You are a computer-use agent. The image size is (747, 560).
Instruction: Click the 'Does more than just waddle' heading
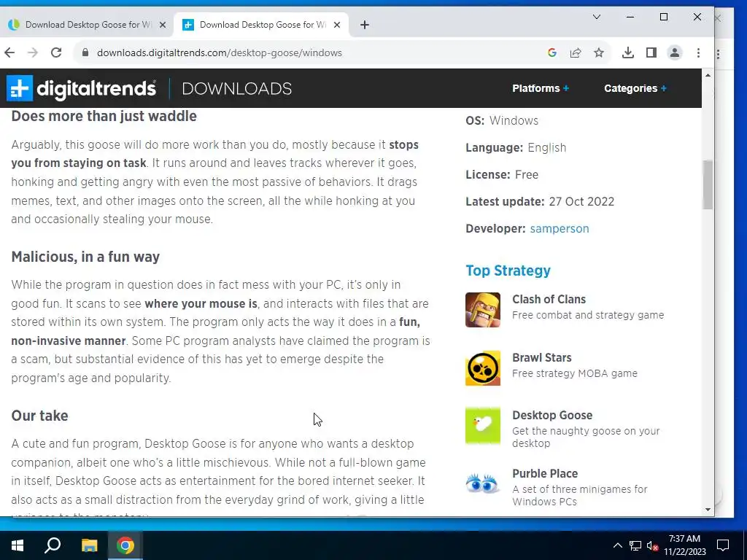click(104, 116)
